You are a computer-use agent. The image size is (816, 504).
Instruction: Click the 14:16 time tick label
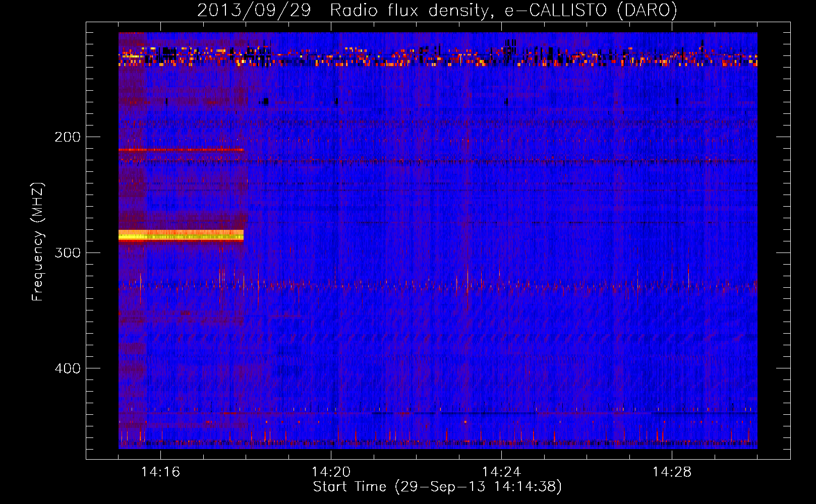coord(160,472)
